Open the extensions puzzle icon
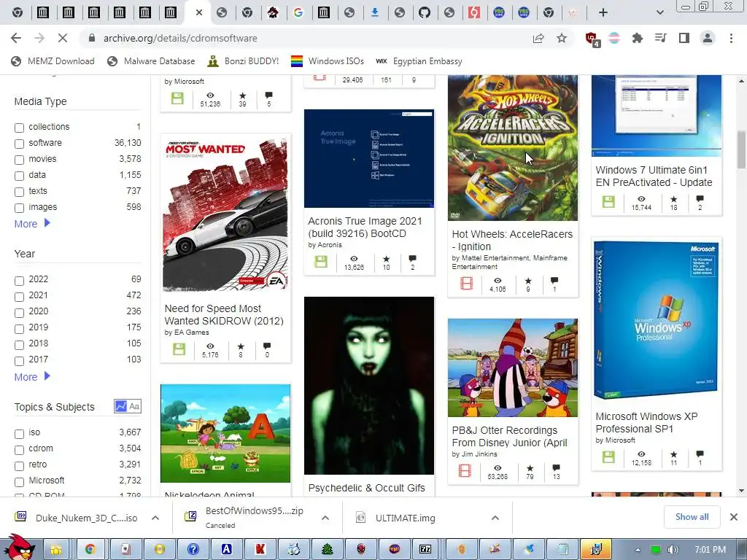The width and height of the screenshot is (747, 560). 637,38
